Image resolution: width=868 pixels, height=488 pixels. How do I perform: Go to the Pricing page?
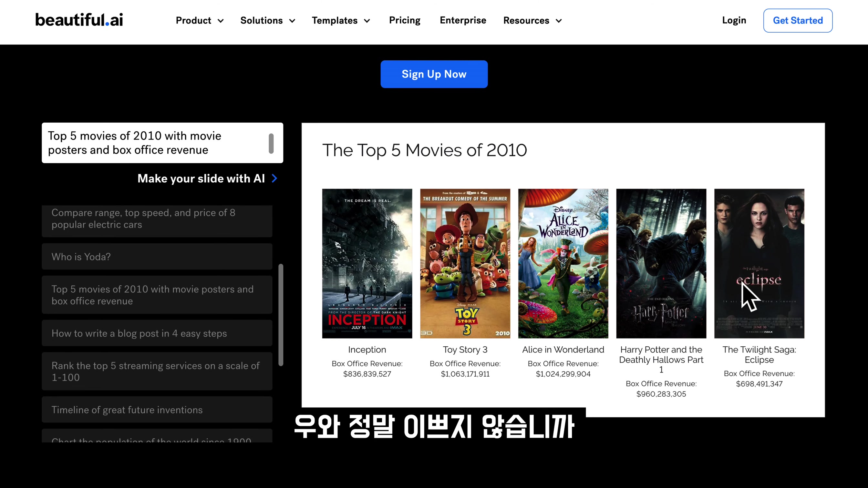tap(405, 20)
